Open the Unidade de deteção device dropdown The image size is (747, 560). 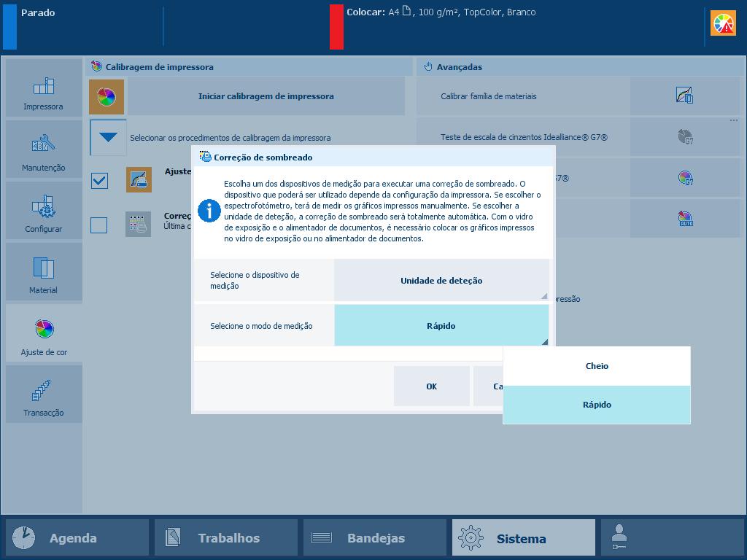point(441,280)
